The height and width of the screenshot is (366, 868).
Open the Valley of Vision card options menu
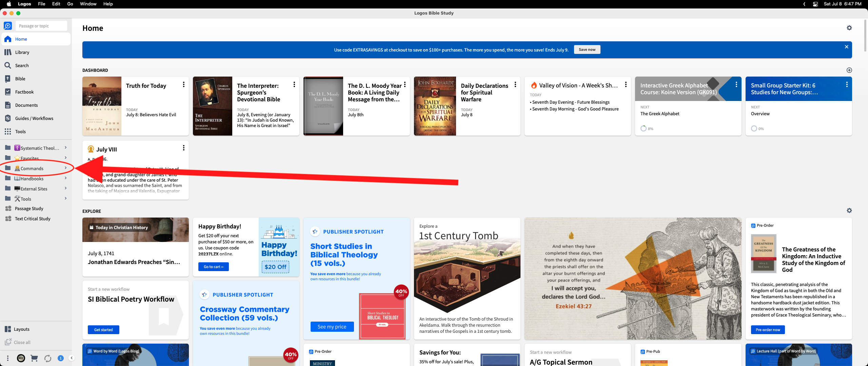(x=626, y=84)
